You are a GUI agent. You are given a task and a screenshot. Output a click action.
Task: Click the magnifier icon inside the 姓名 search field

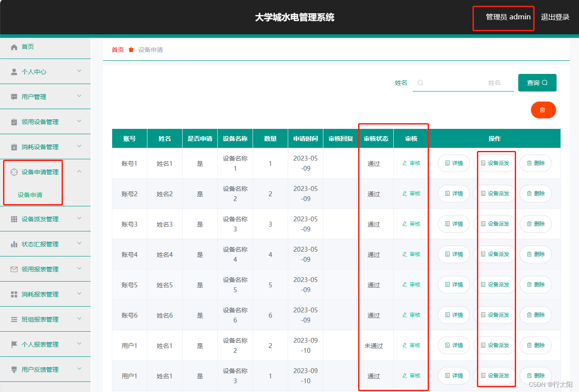coord(420,83)
